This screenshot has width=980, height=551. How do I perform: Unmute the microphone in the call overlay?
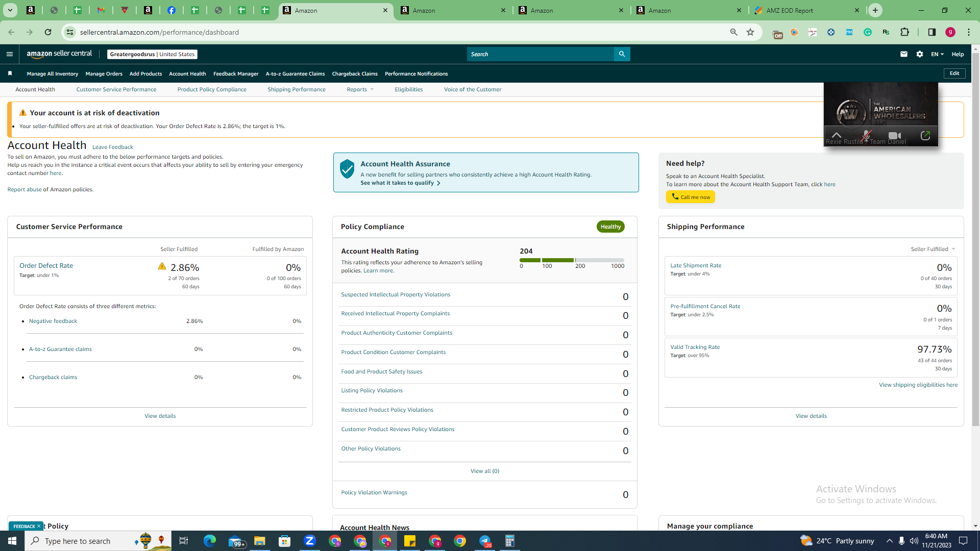(866, 136)
